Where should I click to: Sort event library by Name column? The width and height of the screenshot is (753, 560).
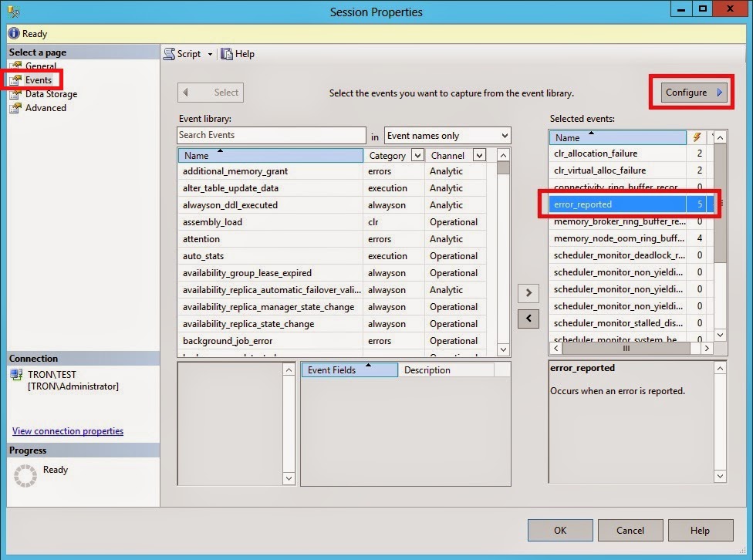point(270,155)
